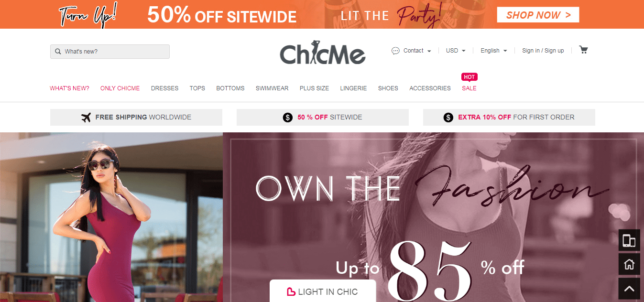Click the SHOP NOW button in the top banner

tap(538, 15)
